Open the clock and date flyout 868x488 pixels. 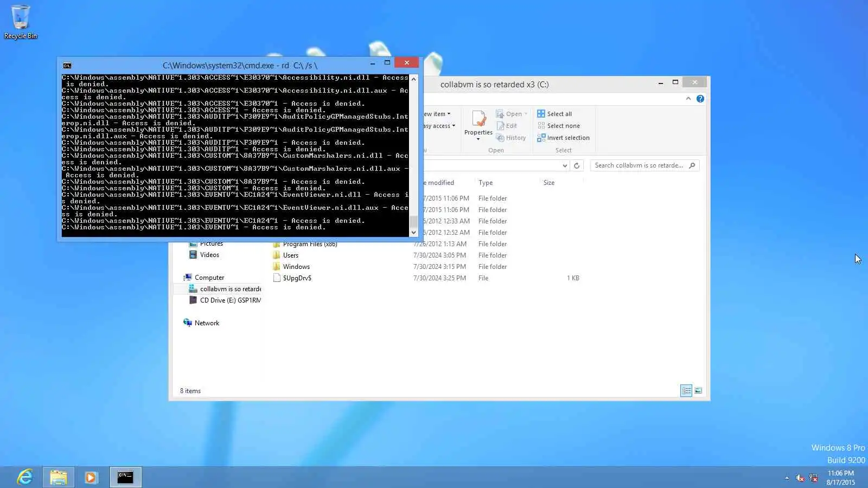pos(841,478)
